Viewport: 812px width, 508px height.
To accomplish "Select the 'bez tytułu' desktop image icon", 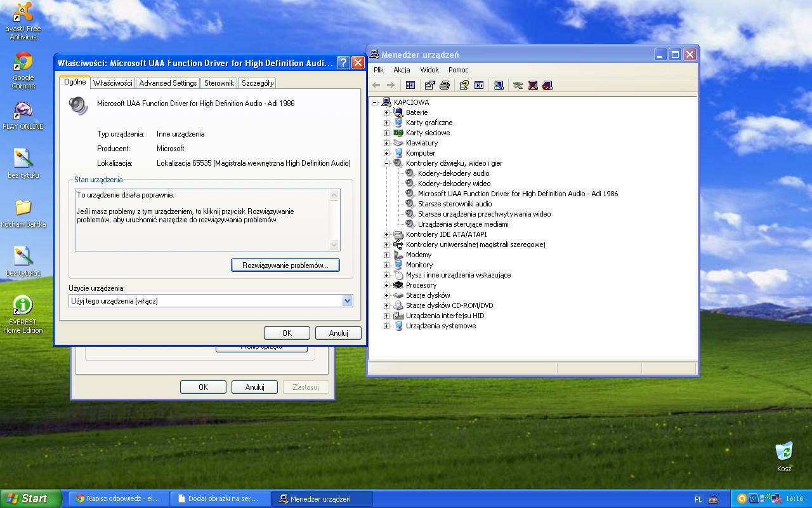I will (x=23, y=164).
